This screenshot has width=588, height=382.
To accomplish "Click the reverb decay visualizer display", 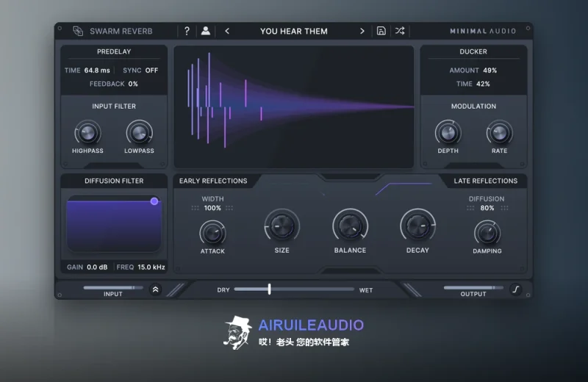I will [x=293, y=107].
